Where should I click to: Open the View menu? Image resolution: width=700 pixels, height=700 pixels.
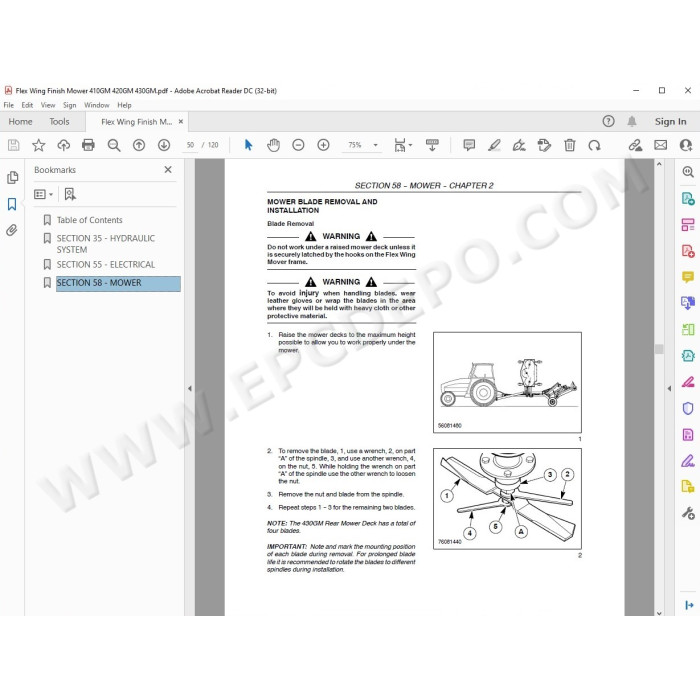[48, 105]
